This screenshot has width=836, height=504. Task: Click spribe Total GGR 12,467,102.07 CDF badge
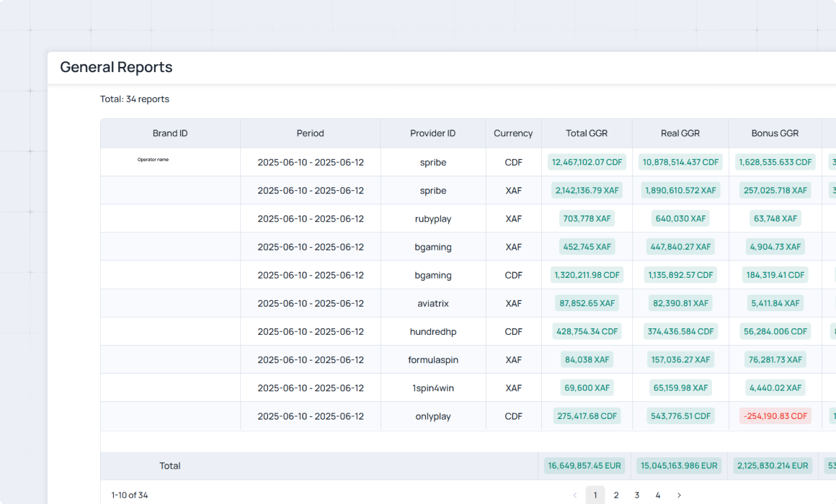pyautogui.click(x=587, y=162)
